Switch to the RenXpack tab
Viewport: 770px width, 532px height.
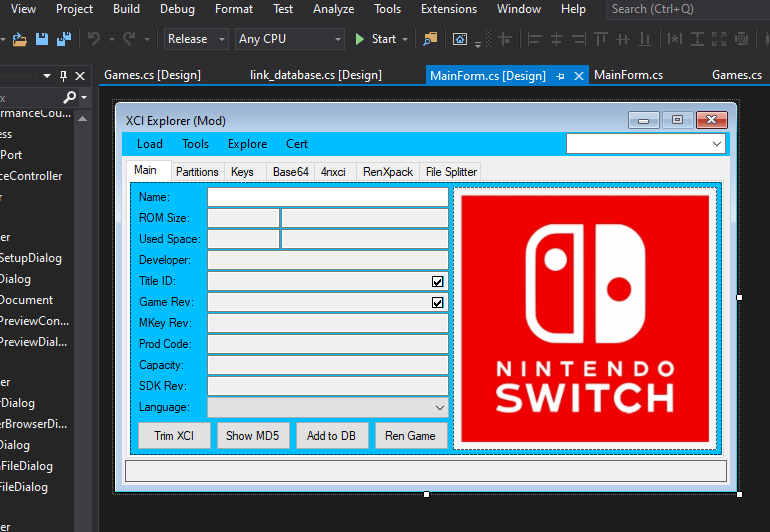(388, 172)
